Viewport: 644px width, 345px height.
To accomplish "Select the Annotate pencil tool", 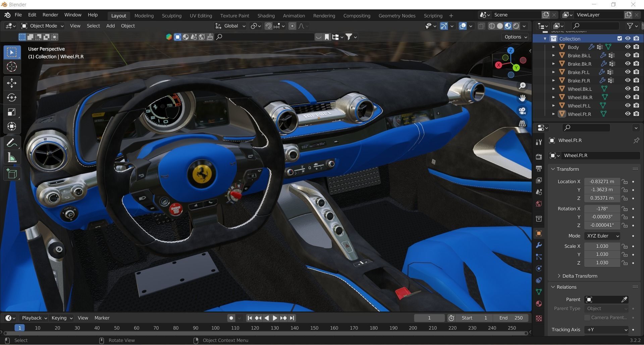I will [x=12, y=143].
